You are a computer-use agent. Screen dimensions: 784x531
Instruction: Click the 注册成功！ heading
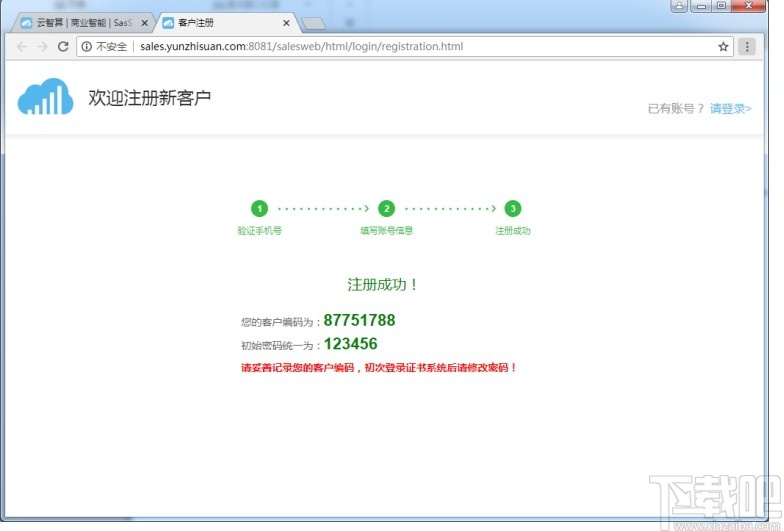pos(383,284)
